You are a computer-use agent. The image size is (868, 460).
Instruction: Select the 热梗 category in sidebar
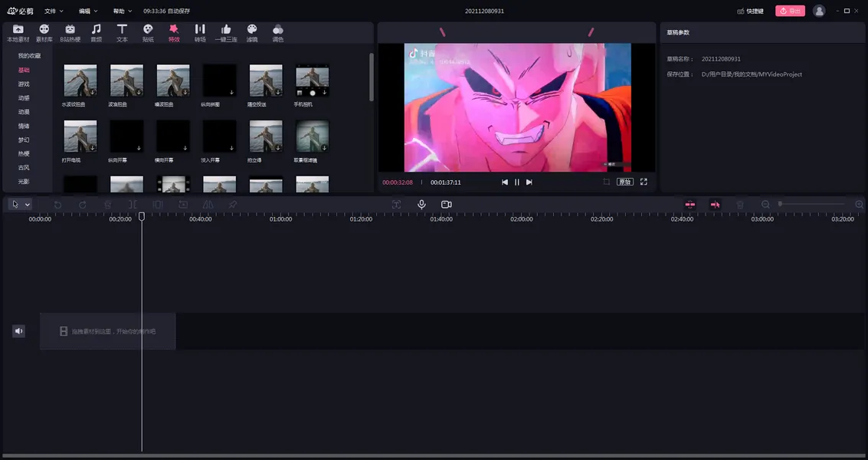[x=25, y=153]
